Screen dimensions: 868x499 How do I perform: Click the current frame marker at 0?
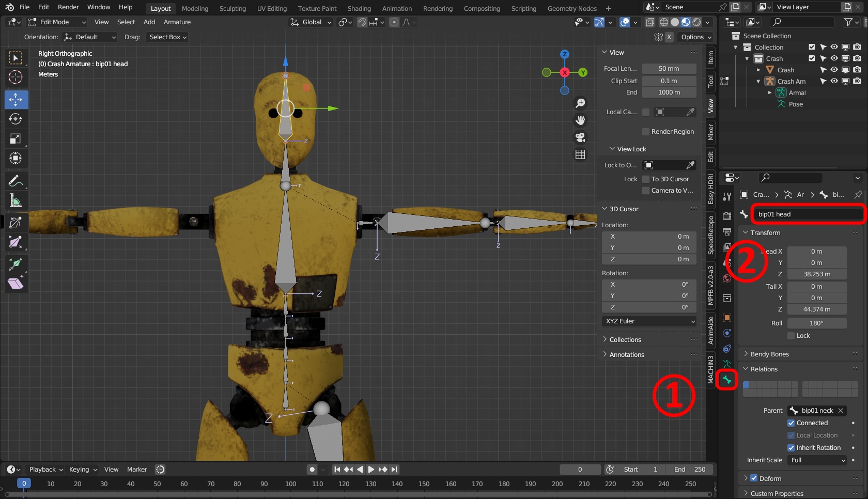click(x=24, y=484)
